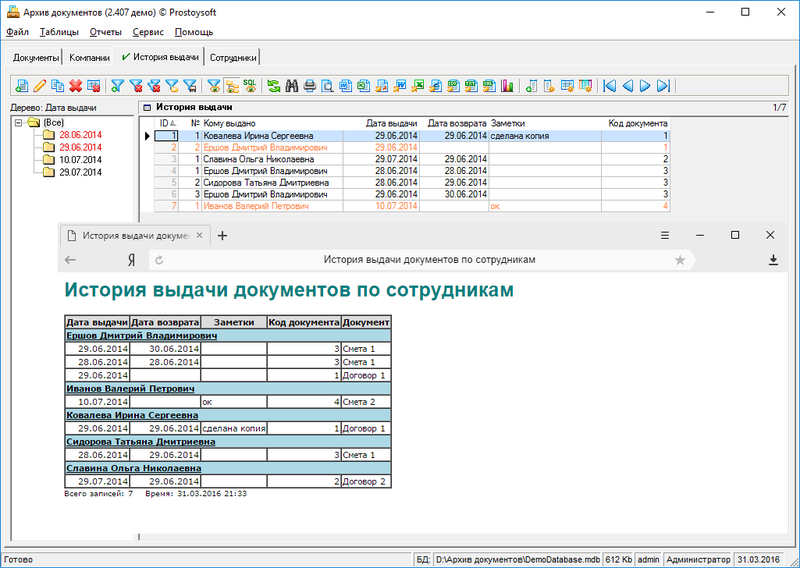Open the Отчеты menu

106,32
